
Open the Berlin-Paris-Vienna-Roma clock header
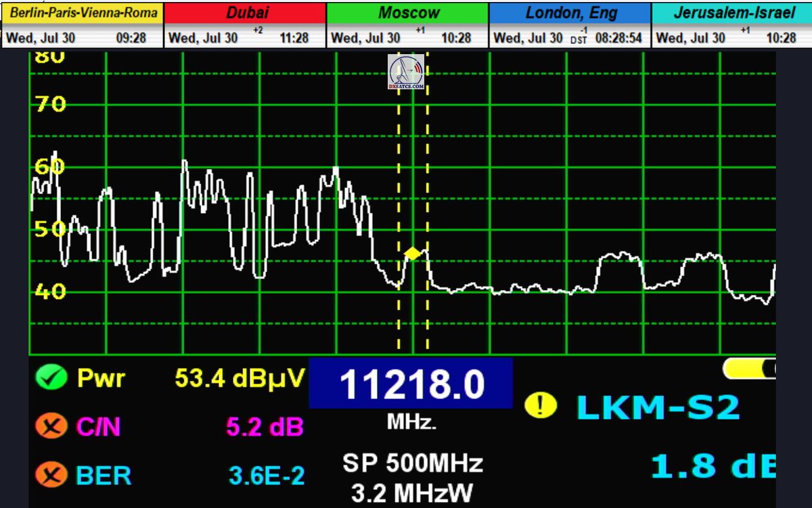coord(82,13)
